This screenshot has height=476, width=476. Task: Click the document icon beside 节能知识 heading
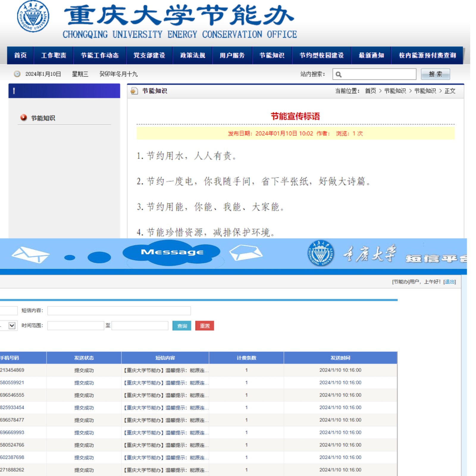134,91
